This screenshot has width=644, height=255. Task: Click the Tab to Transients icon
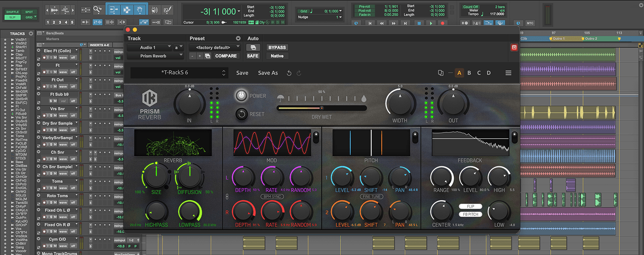(x=85, y=22)
